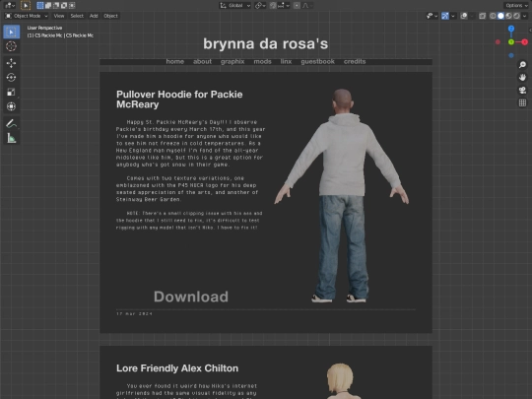This screenshot has height=399, width=532.
Task: Switch to Solid viewport shading
Action: click(500, 16)
